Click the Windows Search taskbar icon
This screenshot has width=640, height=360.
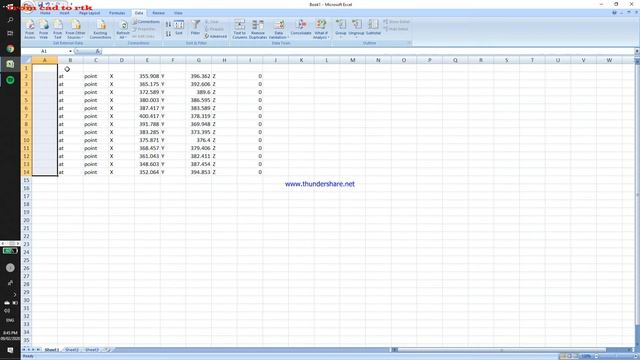[x=10, y=20]
